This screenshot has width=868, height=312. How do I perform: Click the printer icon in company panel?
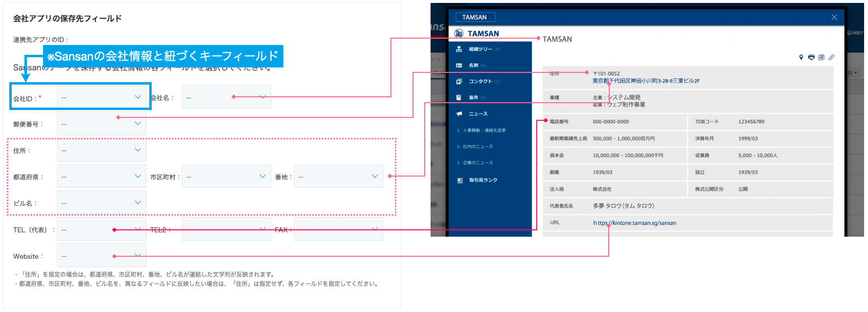click(811, 57)
